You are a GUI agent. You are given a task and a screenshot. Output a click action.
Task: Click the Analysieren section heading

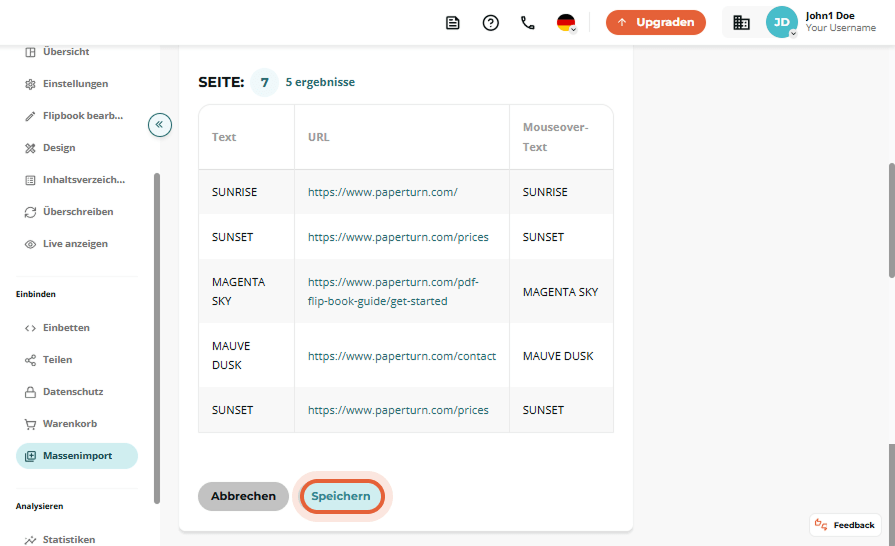39,506
